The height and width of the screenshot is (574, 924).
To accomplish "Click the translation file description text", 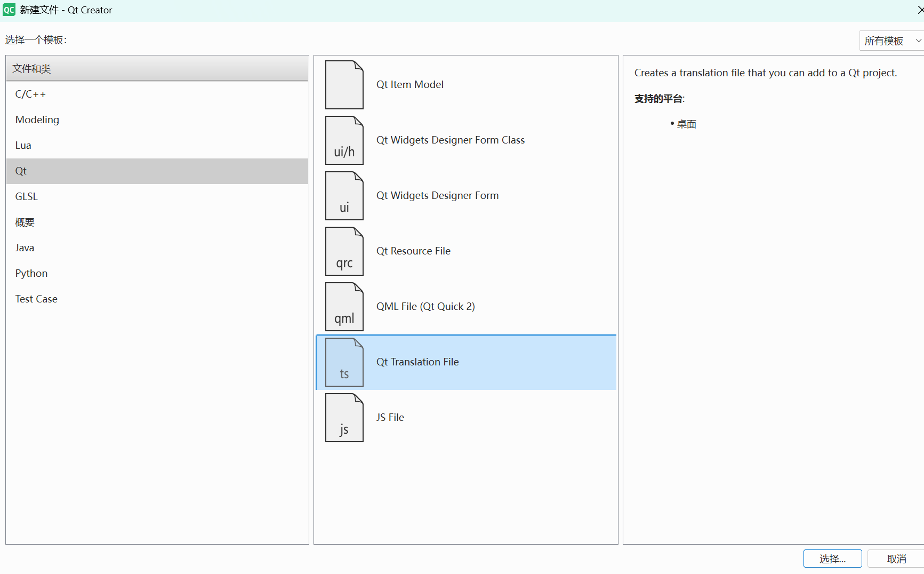I will (x=766, y=73).
